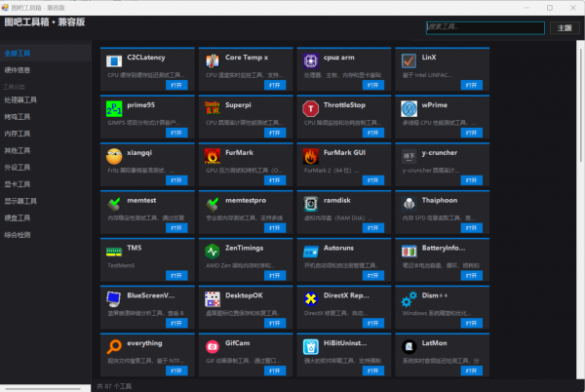Click the Superpi icon
The height and width of the screenshot is (392, 585).
(x=213, y=108)
